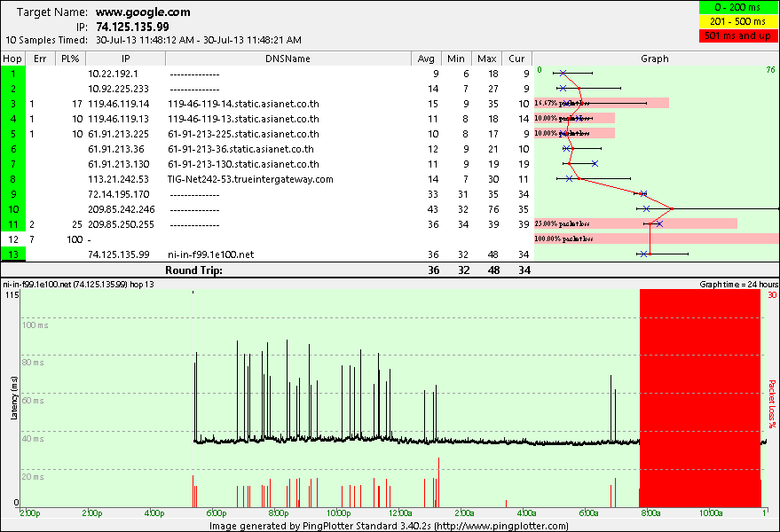Screen dimensions: 780x532
Task: Select hop 4 green number cell
Action: [x=13, y=120]
